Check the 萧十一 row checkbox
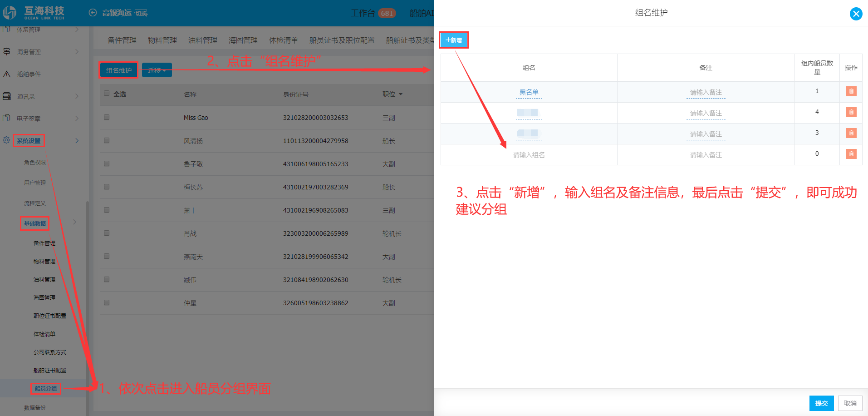The image size is (868, 416). click(x=107, y=210)
